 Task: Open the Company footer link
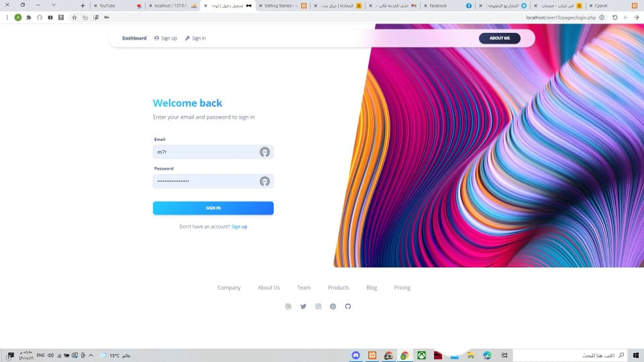click(229, 288)
